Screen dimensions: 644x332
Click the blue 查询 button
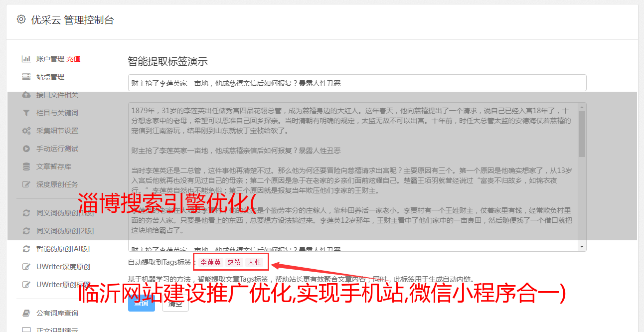point(142,303)
